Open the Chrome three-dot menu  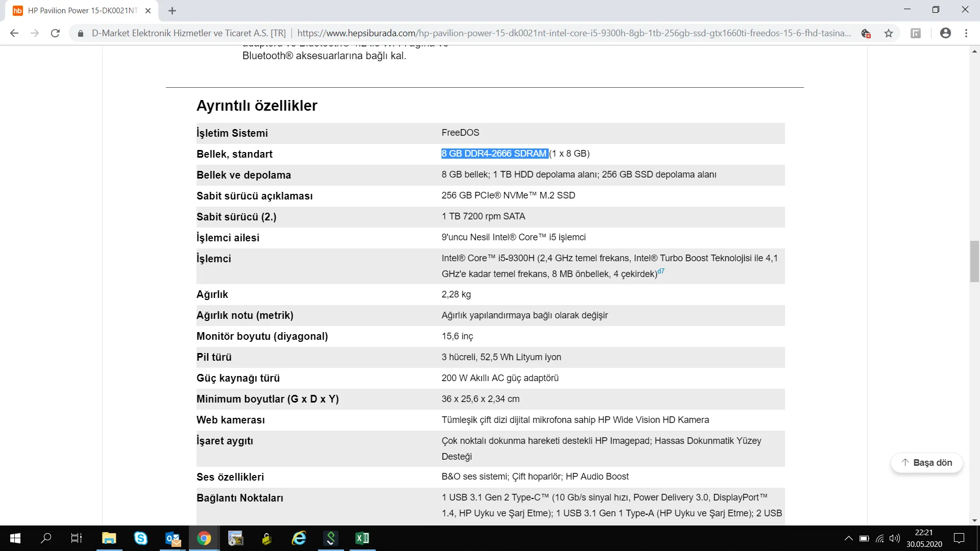pos(966,33)
